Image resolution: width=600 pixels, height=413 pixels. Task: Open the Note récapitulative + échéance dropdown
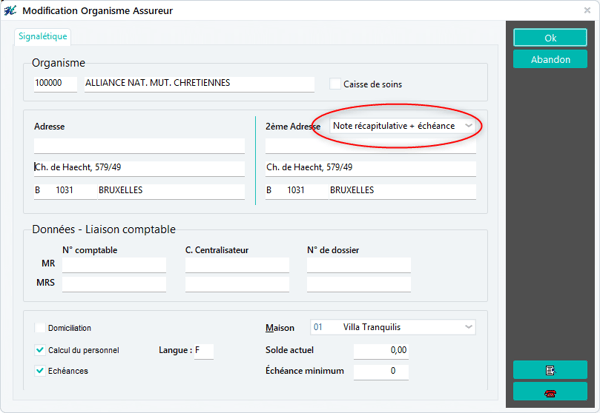[400, 126]
